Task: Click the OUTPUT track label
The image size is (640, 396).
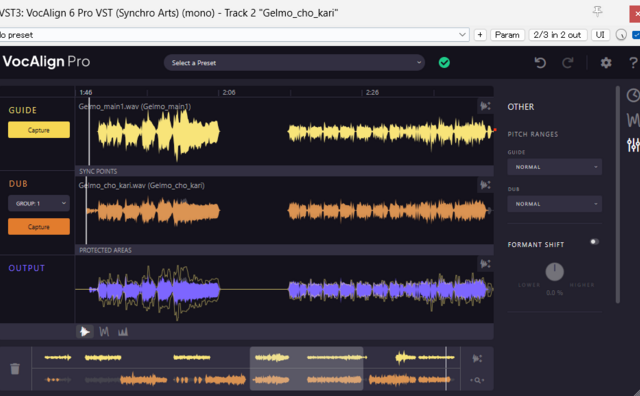Action: click(x=27, y=268)
